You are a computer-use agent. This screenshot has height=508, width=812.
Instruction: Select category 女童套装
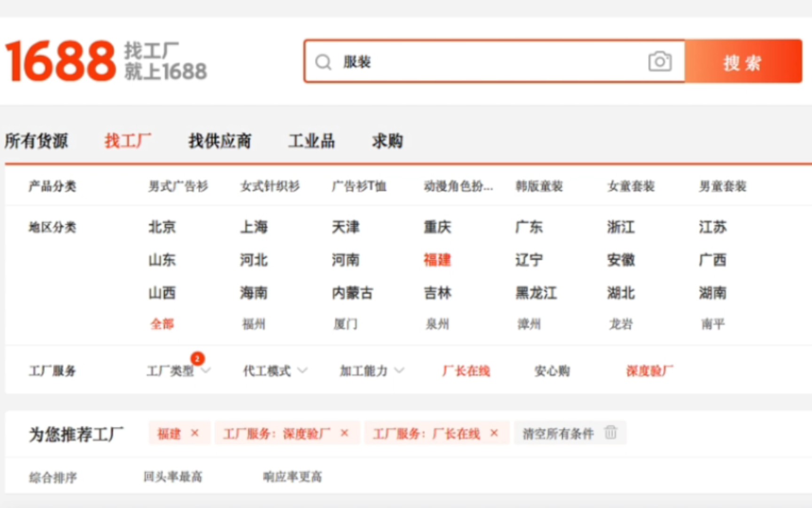click(631, 186)
